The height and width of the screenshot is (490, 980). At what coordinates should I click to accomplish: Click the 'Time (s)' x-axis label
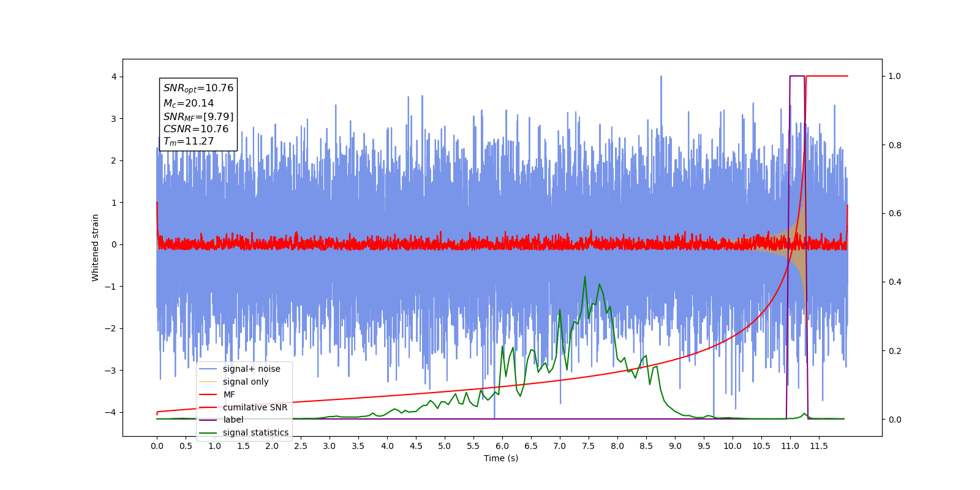click(501, 458)
